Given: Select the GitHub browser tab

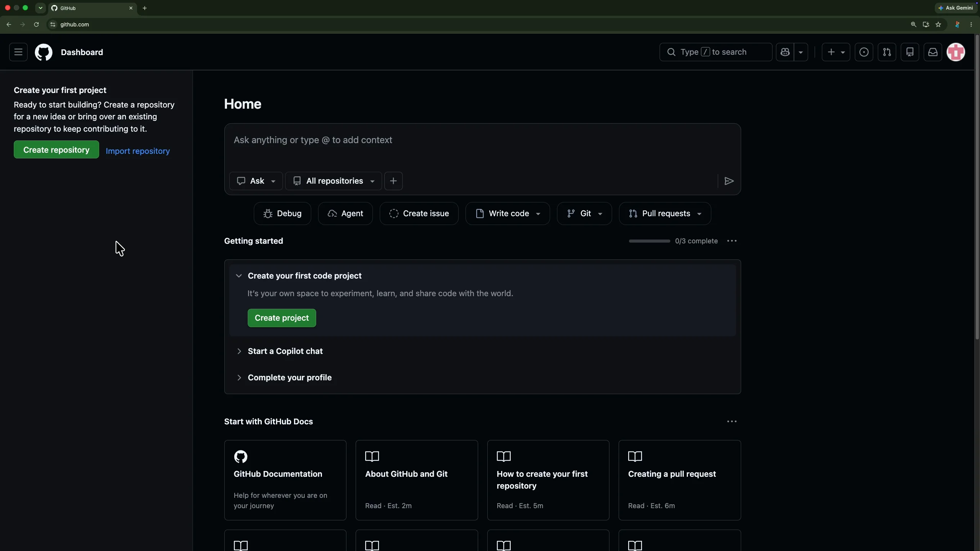Looking at the screenshot, I should click(x=92, y=8).
